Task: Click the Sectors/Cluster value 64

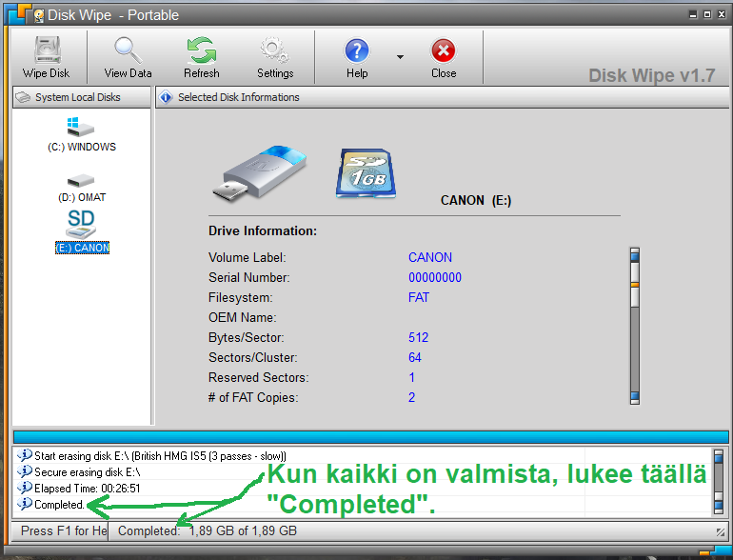Action: pos(415,357)
